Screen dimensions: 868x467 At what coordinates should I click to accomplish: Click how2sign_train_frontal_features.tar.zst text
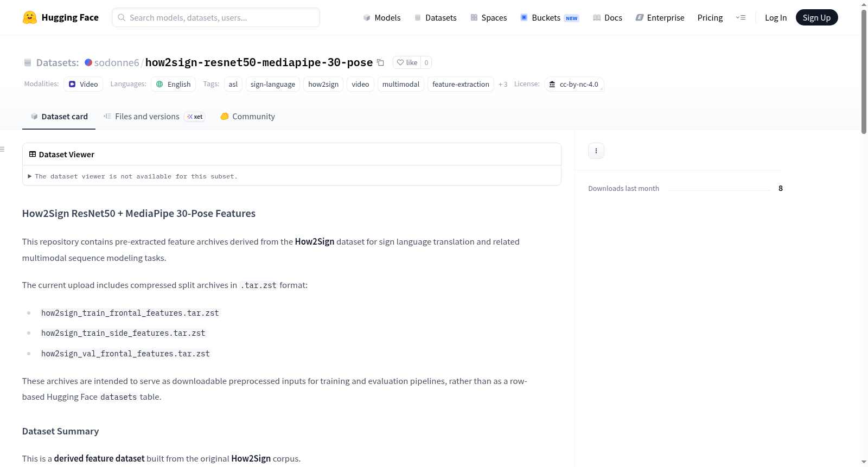(x=130, y=313)
